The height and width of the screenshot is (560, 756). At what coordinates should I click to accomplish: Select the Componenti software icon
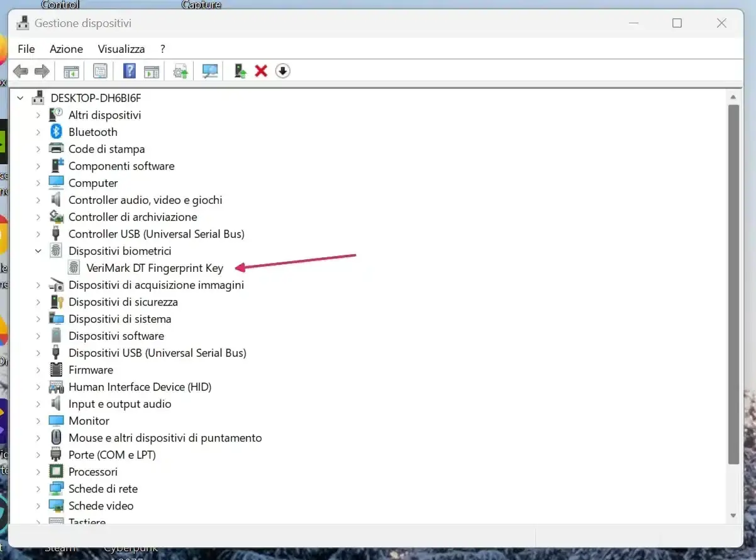point(57,165)
